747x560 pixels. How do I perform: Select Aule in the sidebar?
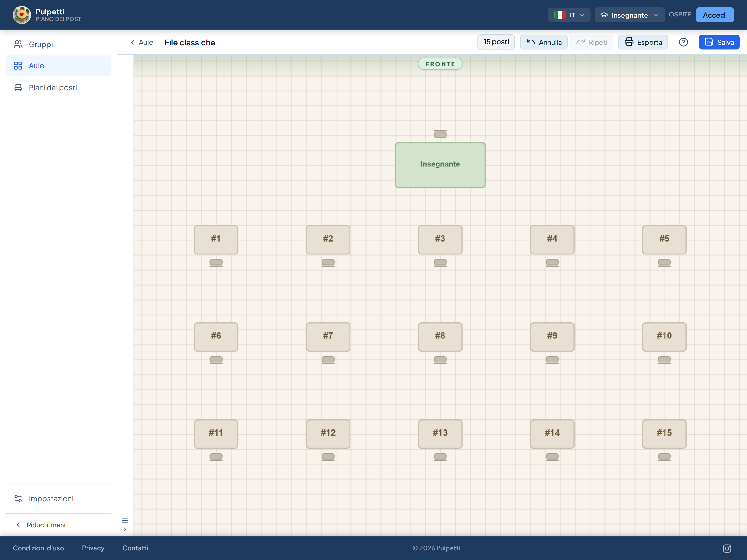[59, 65]
